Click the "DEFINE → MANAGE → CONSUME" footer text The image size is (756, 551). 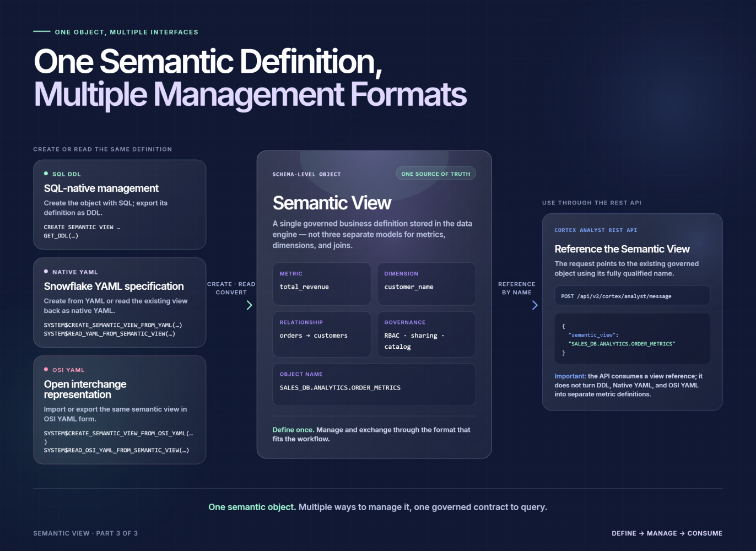coord(667,533)
